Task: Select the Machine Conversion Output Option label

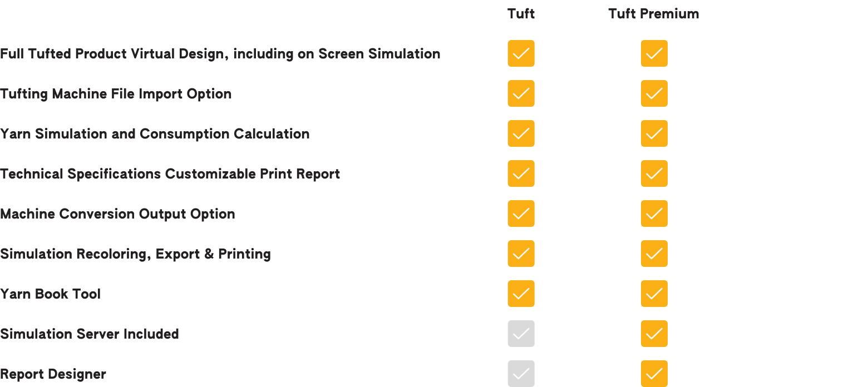Action: (x=117, y=214)
